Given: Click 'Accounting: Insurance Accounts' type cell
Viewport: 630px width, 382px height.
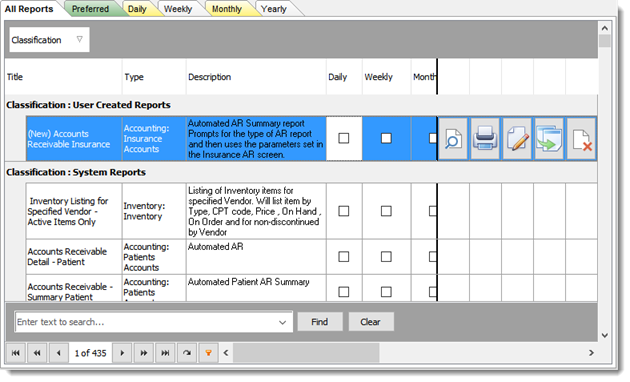Looking at the screenshot, I should pos(154,139).
